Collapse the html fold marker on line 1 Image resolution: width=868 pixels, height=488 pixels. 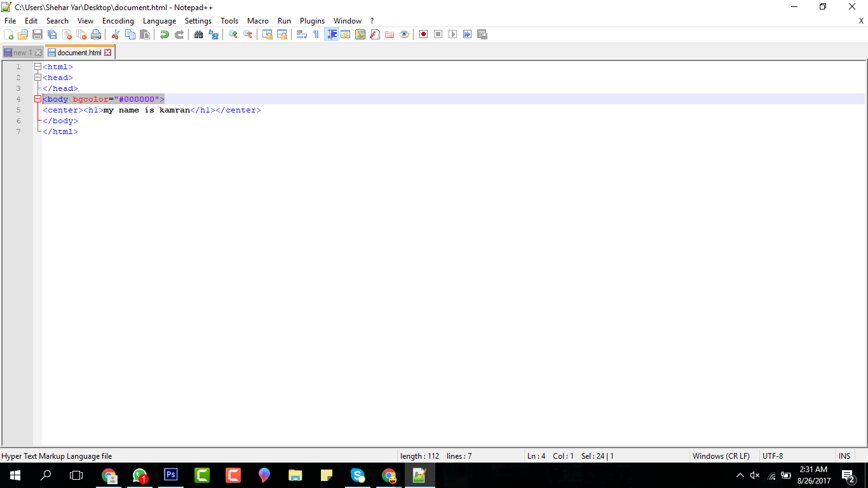(37, 67)
